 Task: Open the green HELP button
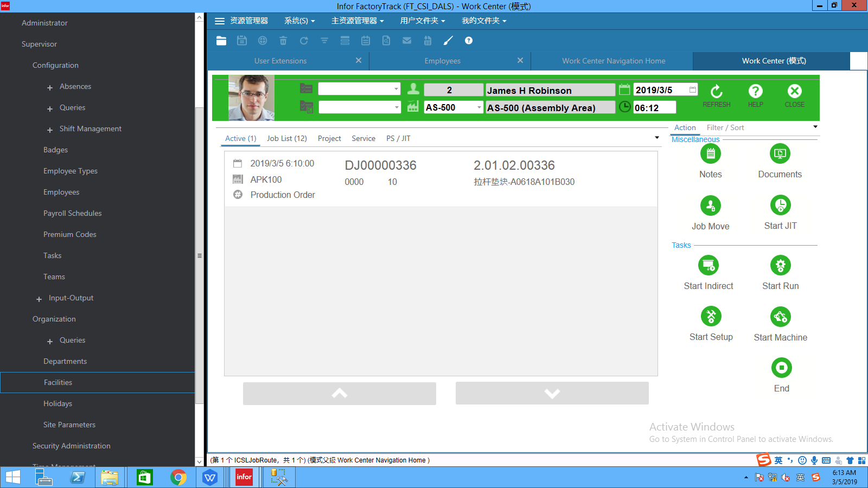756,96
